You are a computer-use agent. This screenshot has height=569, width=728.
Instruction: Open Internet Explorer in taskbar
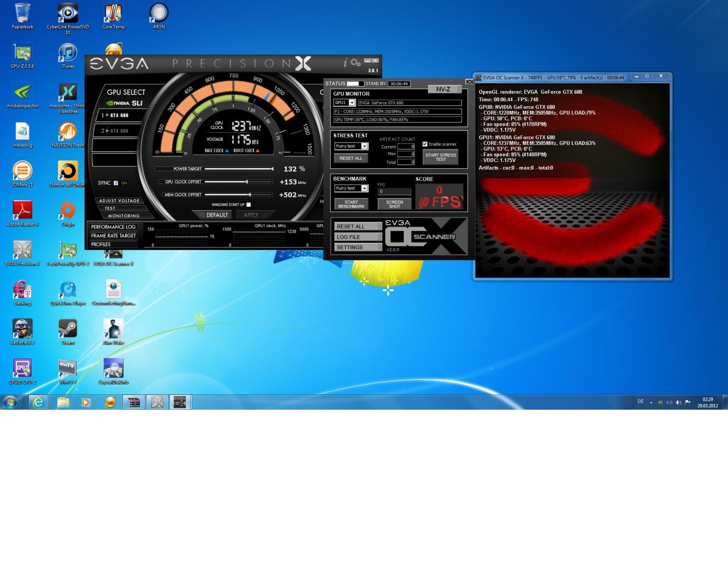pos(38,402)
